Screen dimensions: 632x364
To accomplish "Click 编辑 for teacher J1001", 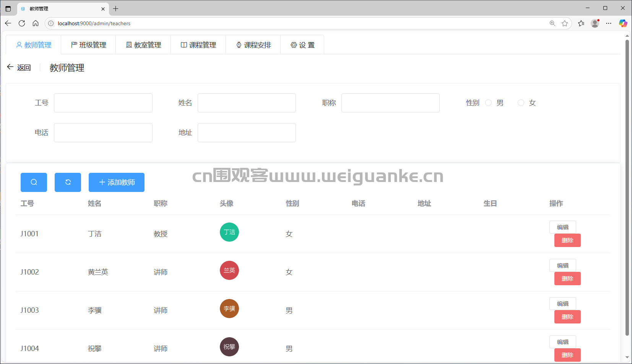I will (562, 227).
